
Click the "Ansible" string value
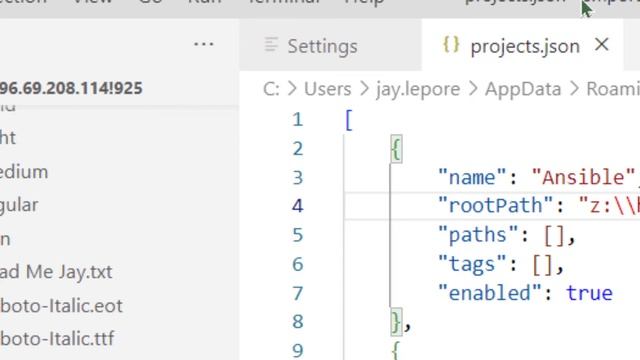[x=584, y=178]
